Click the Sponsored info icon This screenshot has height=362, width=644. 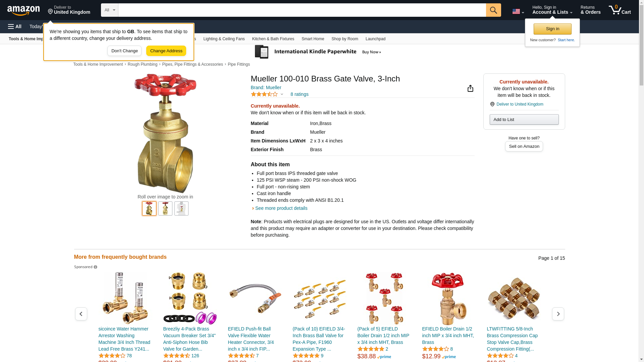coord(95,267)
